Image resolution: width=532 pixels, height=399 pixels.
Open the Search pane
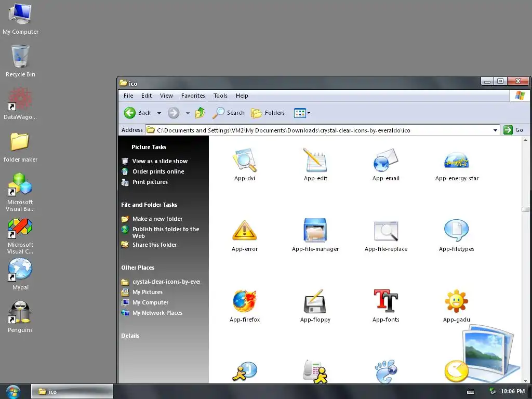[229, 113]
